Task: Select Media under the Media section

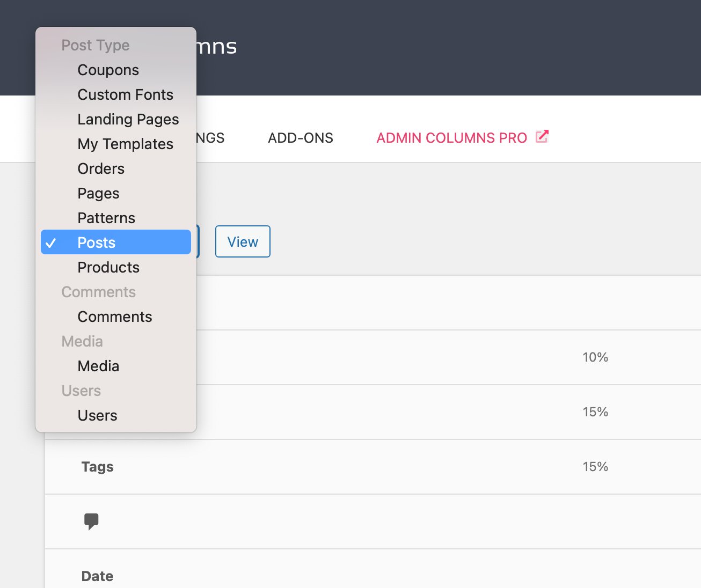Action: [98, 366]
